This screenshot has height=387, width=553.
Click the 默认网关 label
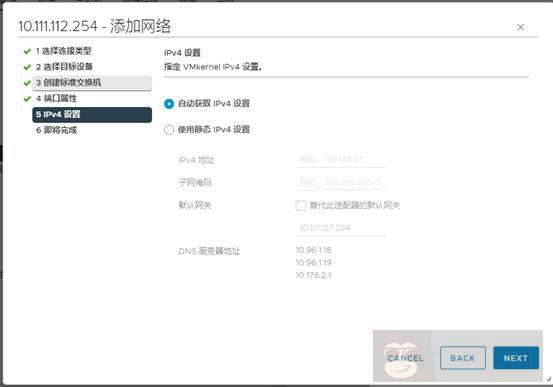pos(195,205)
